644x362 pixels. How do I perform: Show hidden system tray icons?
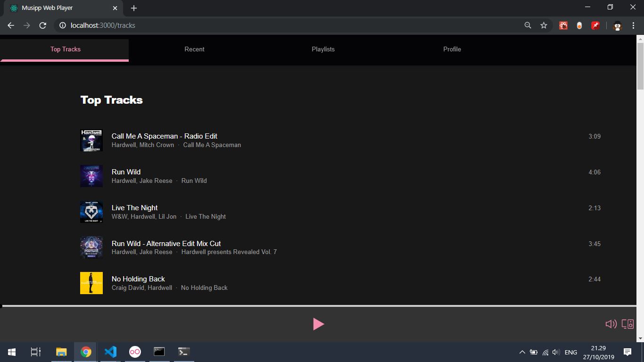click(x=522, y=352)
